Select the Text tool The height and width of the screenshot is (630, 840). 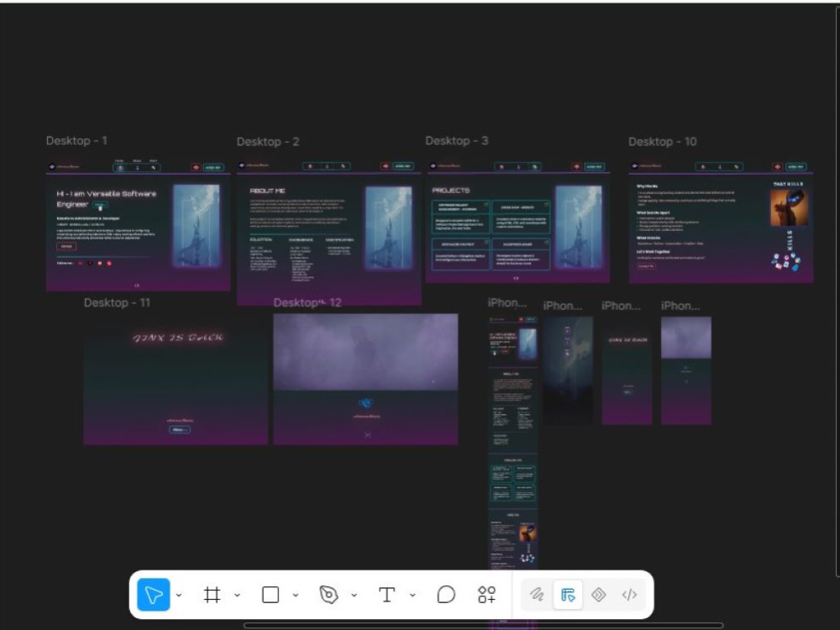(x=386, y=595)
